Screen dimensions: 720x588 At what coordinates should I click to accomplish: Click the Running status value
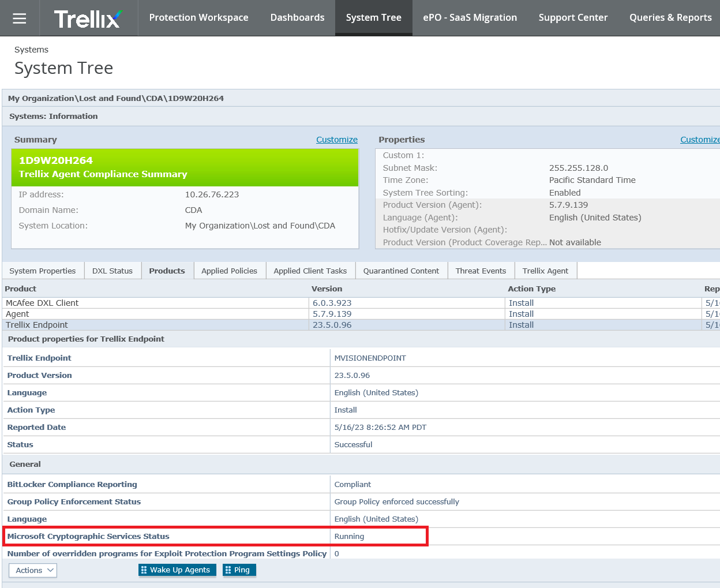point(349,536)
